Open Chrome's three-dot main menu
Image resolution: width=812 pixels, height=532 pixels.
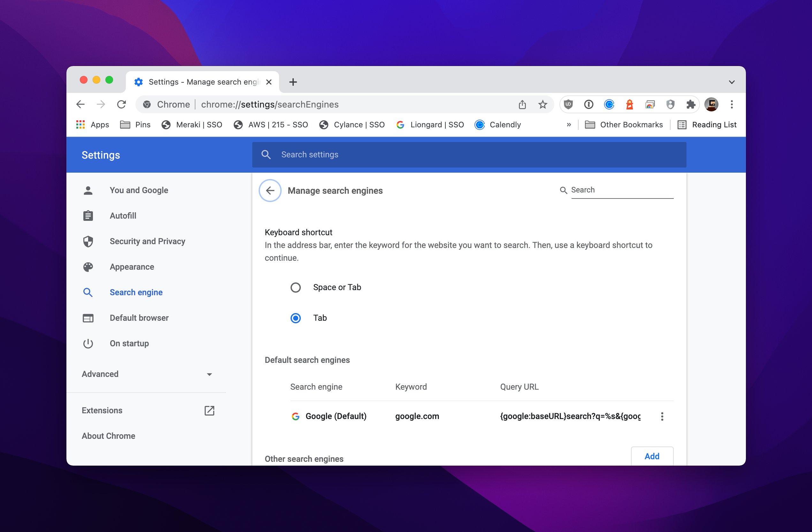pos(732,104)
